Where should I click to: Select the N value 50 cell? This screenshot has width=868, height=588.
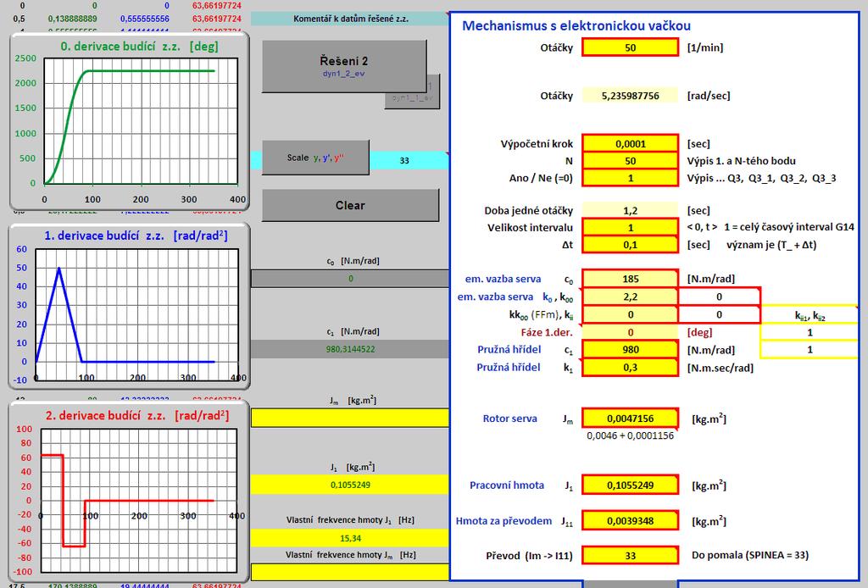[x=630, y=161]
